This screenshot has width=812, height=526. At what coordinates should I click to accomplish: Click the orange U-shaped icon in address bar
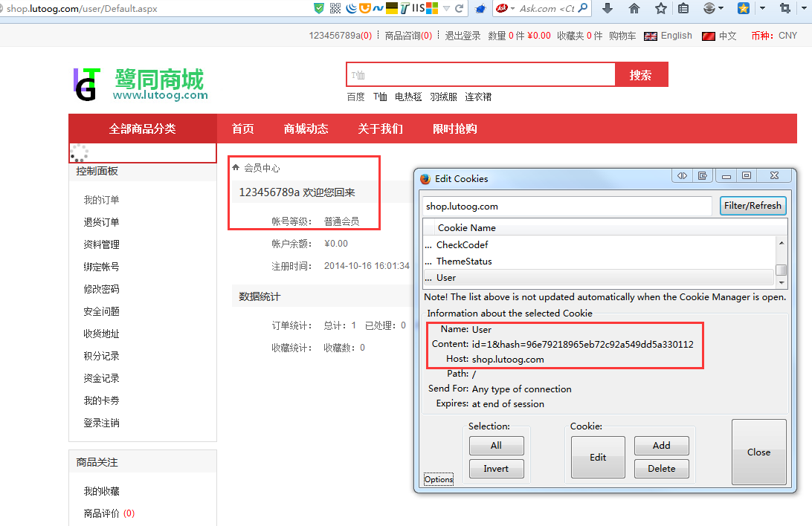(x=365, y=8)
